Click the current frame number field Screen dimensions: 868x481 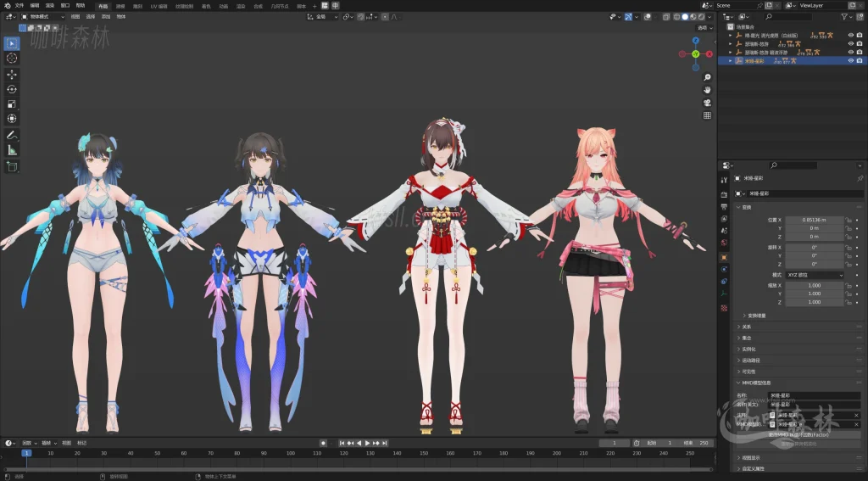pos(615,443)
